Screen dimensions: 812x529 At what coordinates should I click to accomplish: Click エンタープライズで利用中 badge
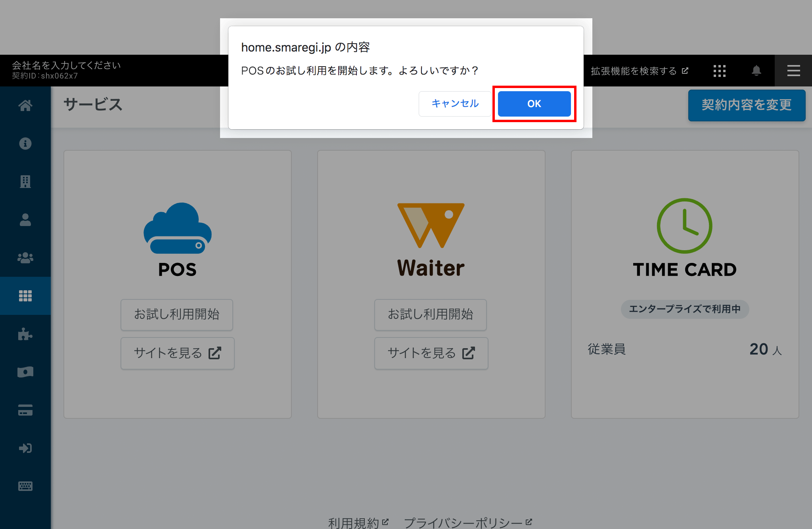(x=685, y=309)
